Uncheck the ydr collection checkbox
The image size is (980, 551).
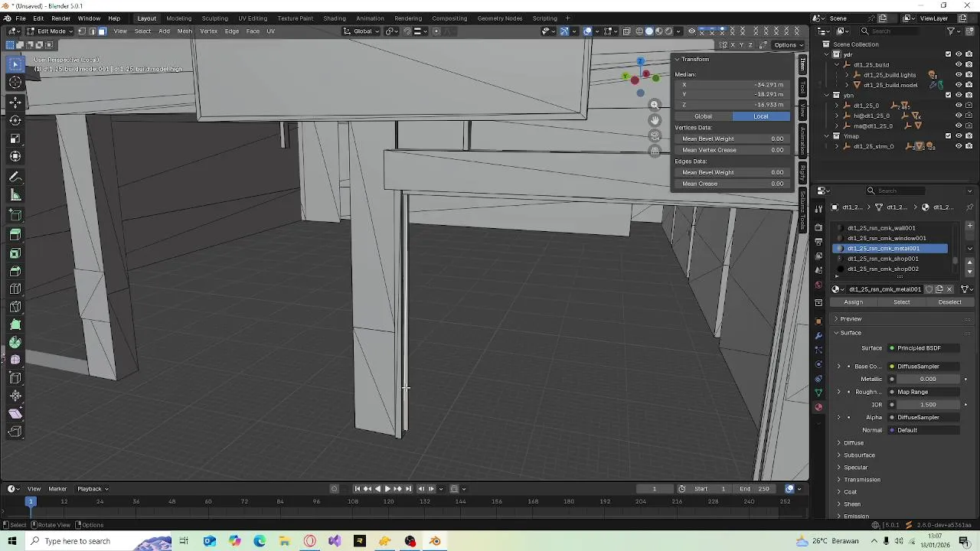pyautogui.click(x=948, y=54)
